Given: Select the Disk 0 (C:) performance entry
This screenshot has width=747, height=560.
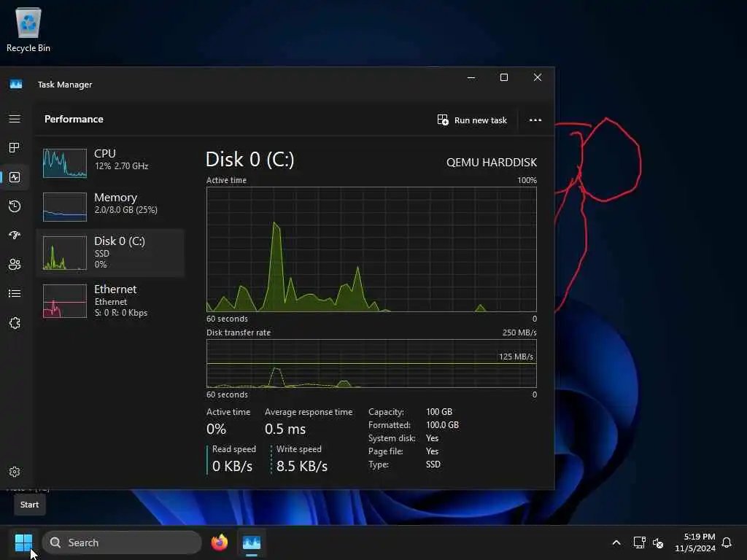Looking at the screenshot, I should (x=111, y=253).
